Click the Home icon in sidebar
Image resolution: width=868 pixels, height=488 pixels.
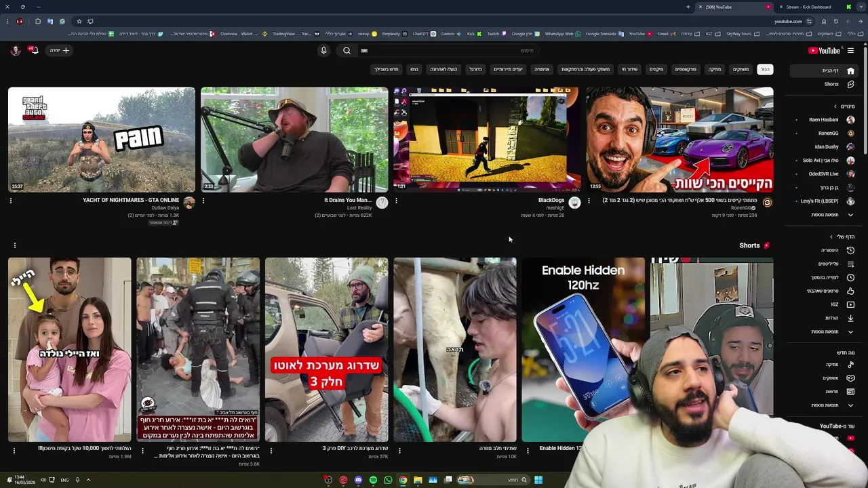[x=850, y=70]
